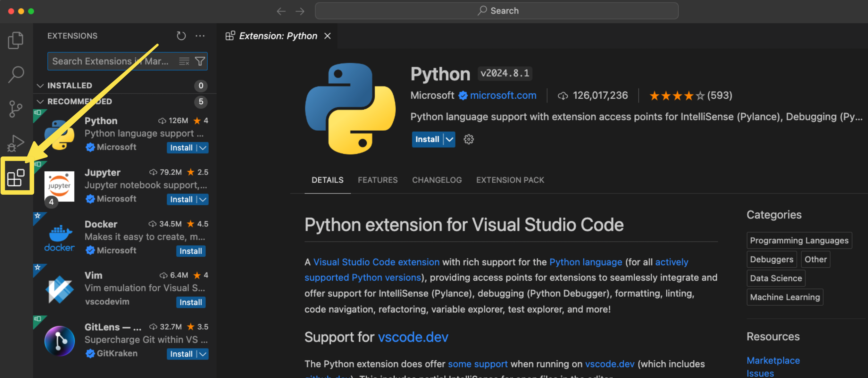Click the Machine Learning category tag

pos(784,297)
